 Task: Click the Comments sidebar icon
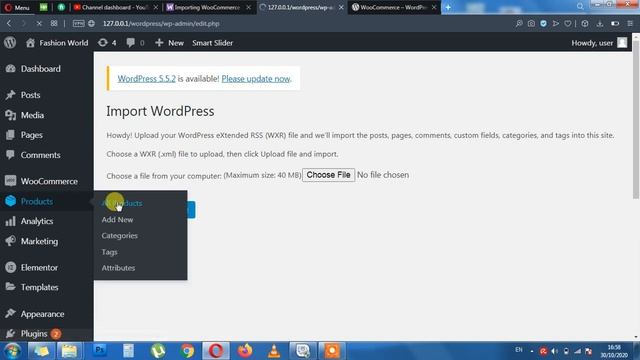click(x=10, y=155)
